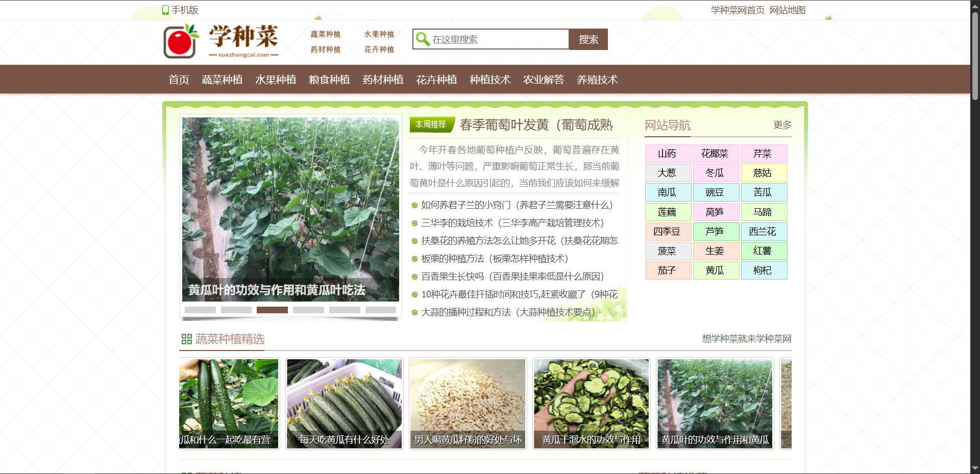This screenshot has height=474, width=980.
Task: Open the 春季葡萄叶发黄 headline article
Action: coord(536,125)
